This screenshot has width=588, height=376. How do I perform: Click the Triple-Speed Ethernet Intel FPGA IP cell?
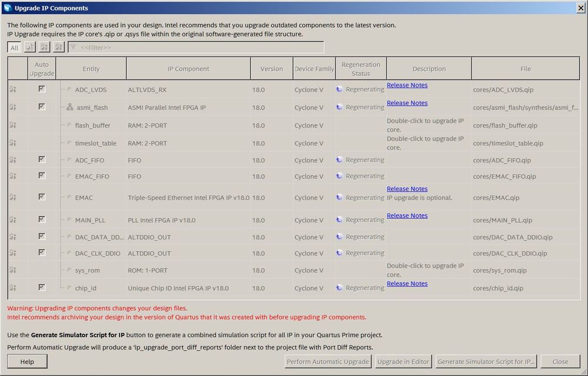(x=188, y=198)
